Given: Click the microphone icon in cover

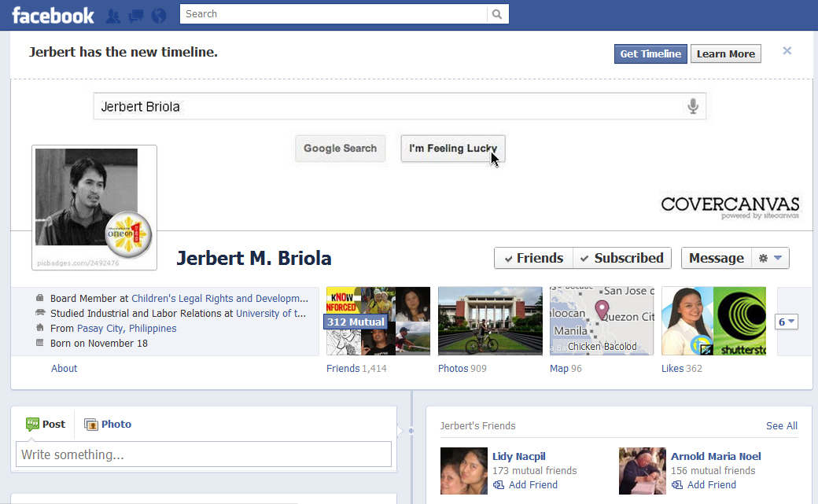Looking at the screenshot, I should click(693, 106).
